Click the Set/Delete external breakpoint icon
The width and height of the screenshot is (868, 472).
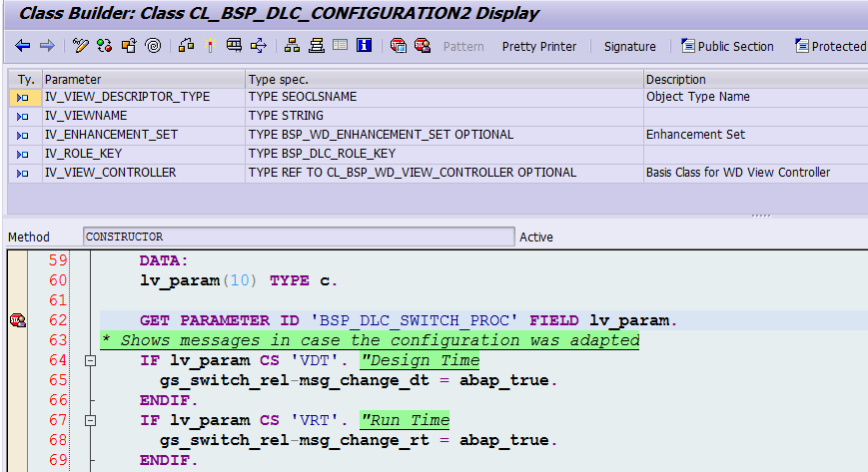423,46
